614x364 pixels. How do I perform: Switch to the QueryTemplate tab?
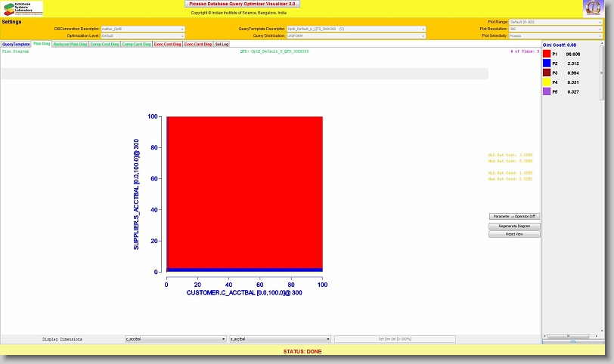16,45
